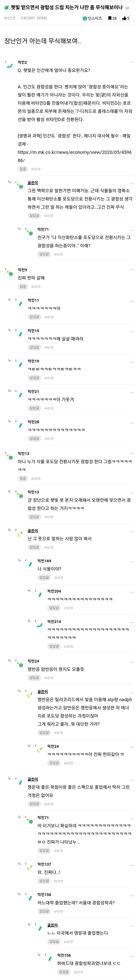Bookmark the post with the scrap icon
The height and width of the screenshot is (980, 137).
pos(112,18)
